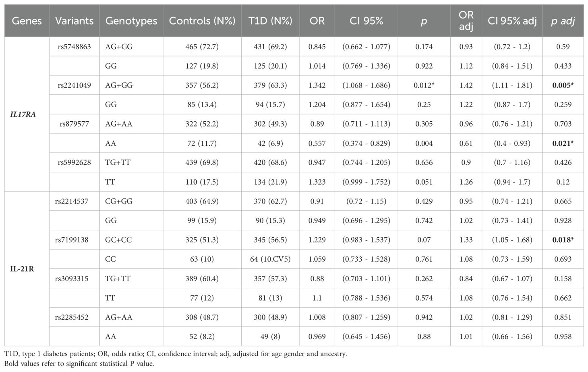The height and width of the screenshot is (372, 588).
Task: Select the CI 95% adj header
Action: [x=512, y=21]
